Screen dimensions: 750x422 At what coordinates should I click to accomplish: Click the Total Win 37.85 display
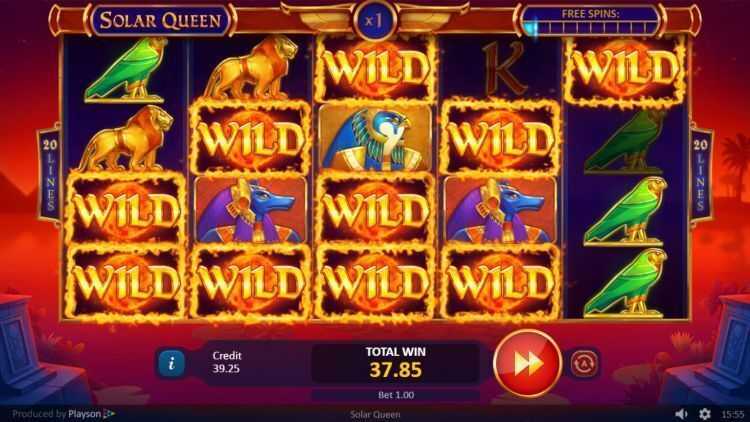(396, 364)
